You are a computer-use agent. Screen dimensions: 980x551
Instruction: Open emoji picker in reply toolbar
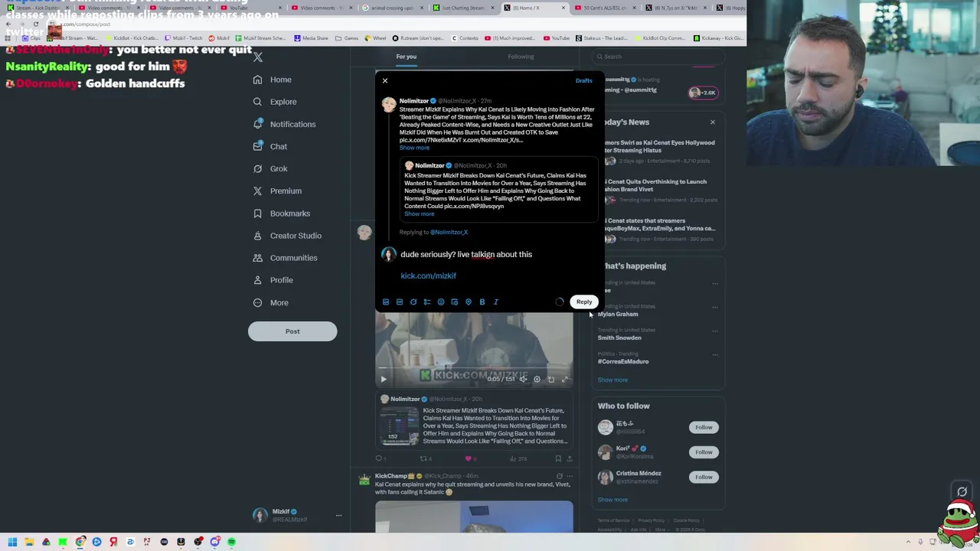pos(441,302)
